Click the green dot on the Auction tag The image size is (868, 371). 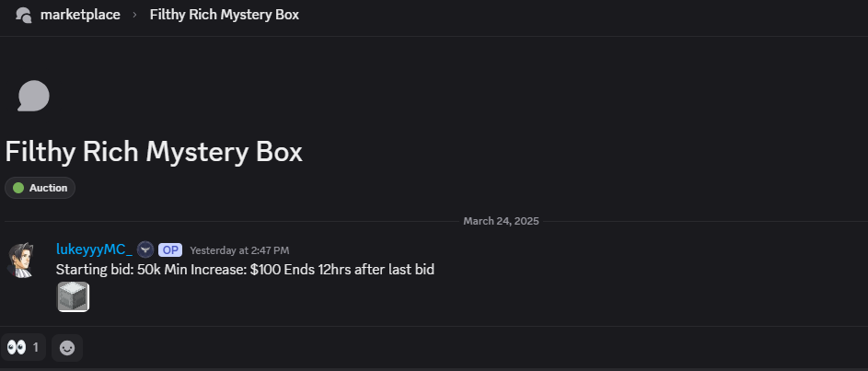(18, 188)
